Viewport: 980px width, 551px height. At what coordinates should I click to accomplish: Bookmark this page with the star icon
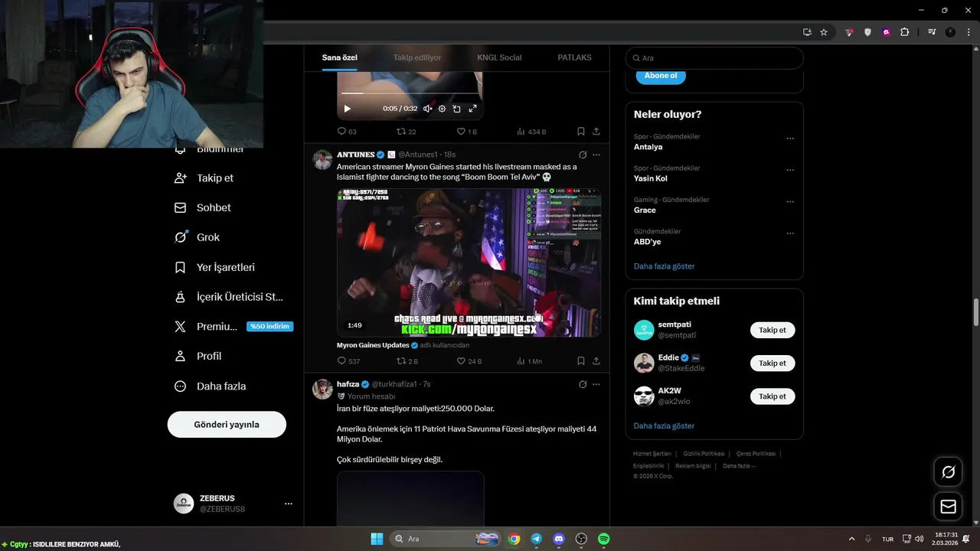tap(824, 32)
